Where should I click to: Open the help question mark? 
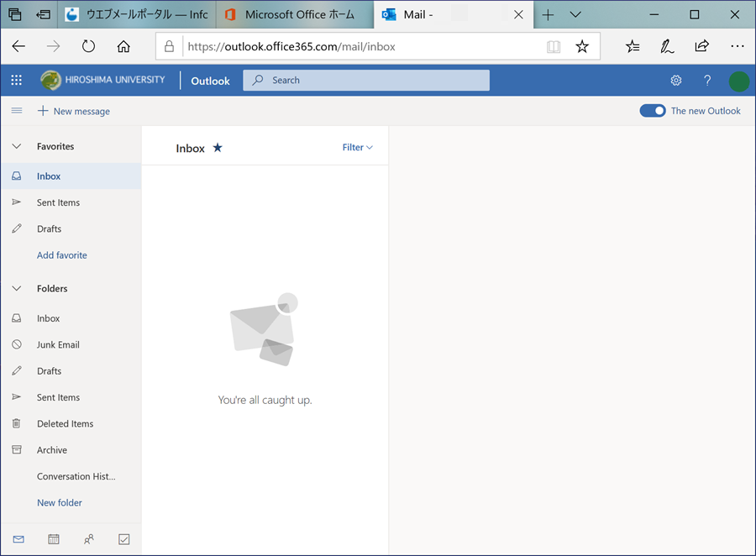click(706, 81)
